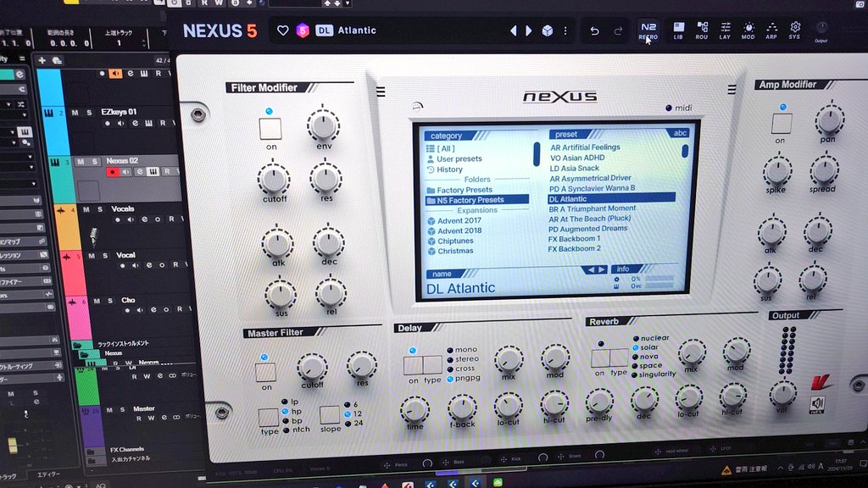Click the Master Filter type button

(x=268, y=417)
